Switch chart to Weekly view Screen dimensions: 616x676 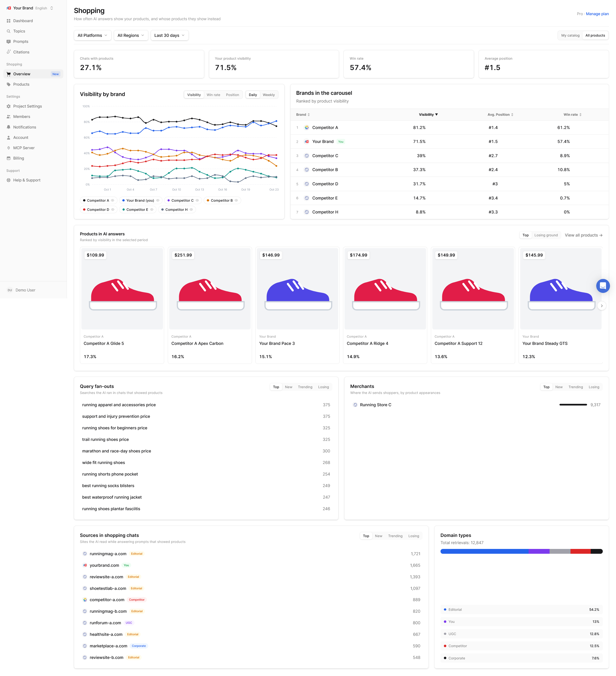tap(269, 95)
